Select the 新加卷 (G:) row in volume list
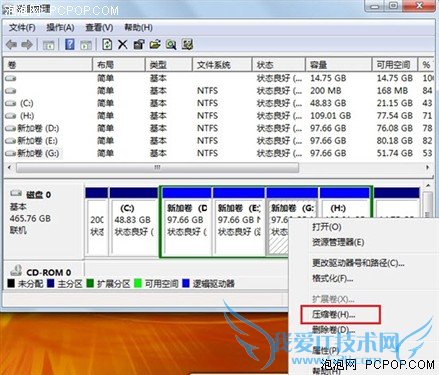The height and width of the screenshot is (375, 439). 219,153
